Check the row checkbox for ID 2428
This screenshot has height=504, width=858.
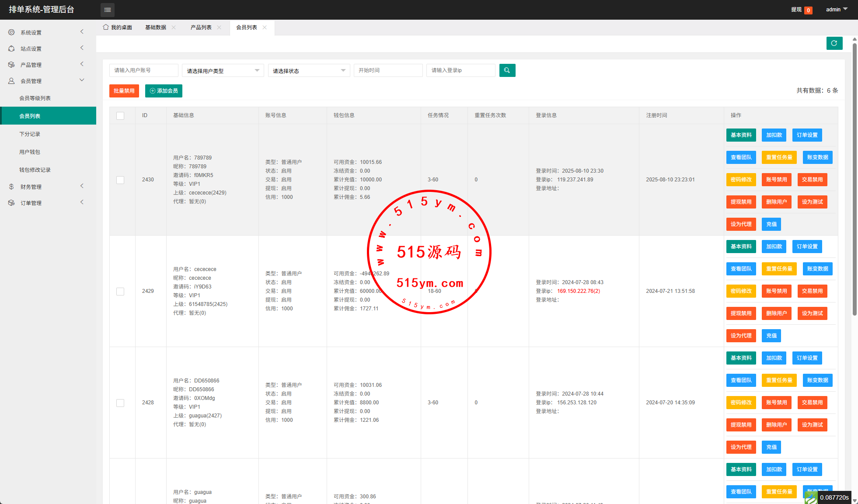pyautogui.click(x=120, y=403)
